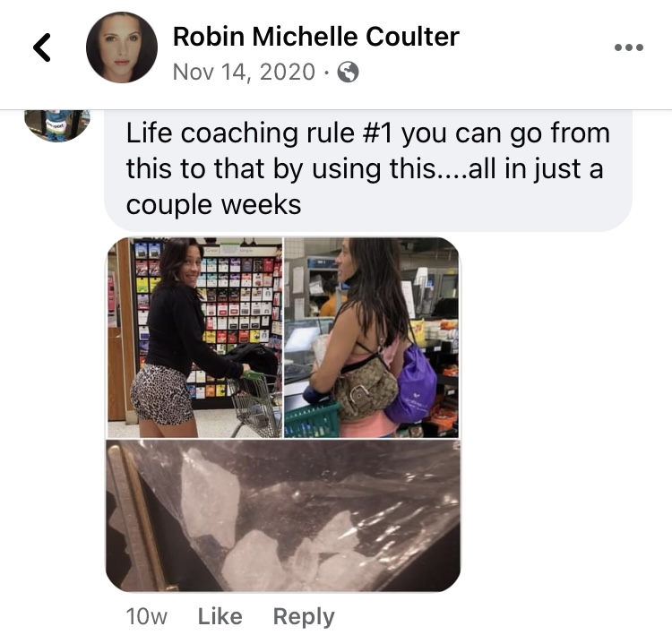Tap the purple backpack in right photo
This screenshot has width=672, height=635.
click(410, 385)
